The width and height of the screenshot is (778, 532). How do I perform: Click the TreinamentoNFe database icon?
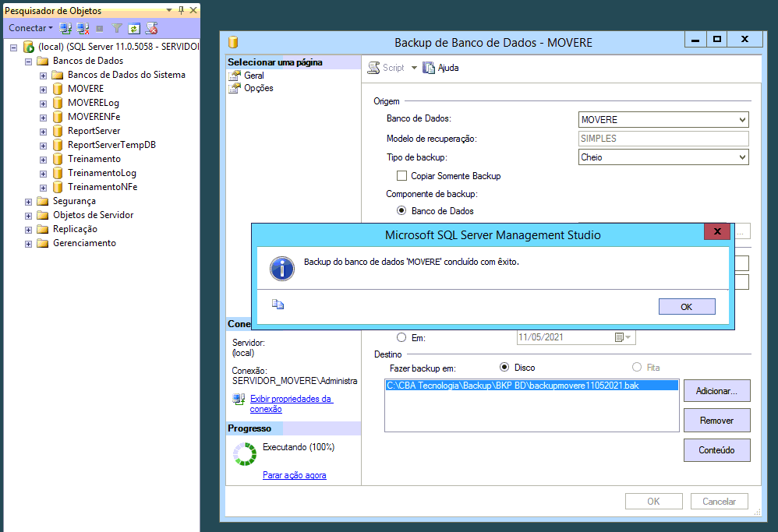coord(58,187)
